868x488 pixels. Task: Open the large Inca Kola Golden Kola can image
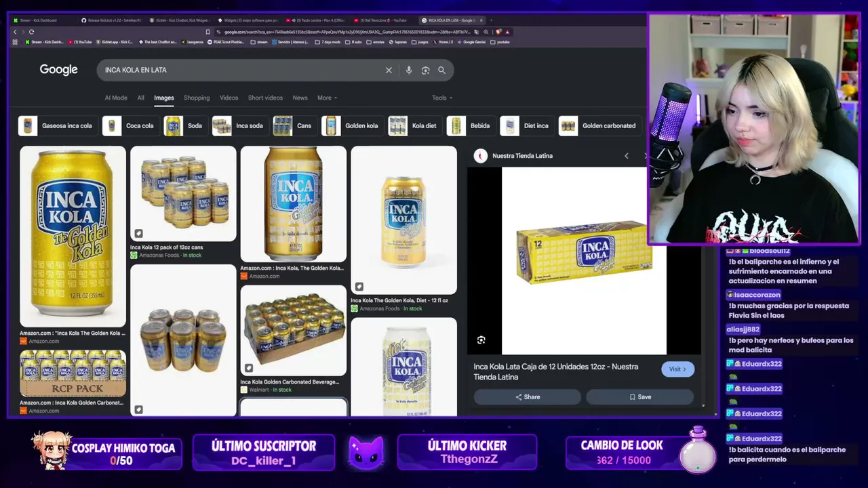[73, 237]
